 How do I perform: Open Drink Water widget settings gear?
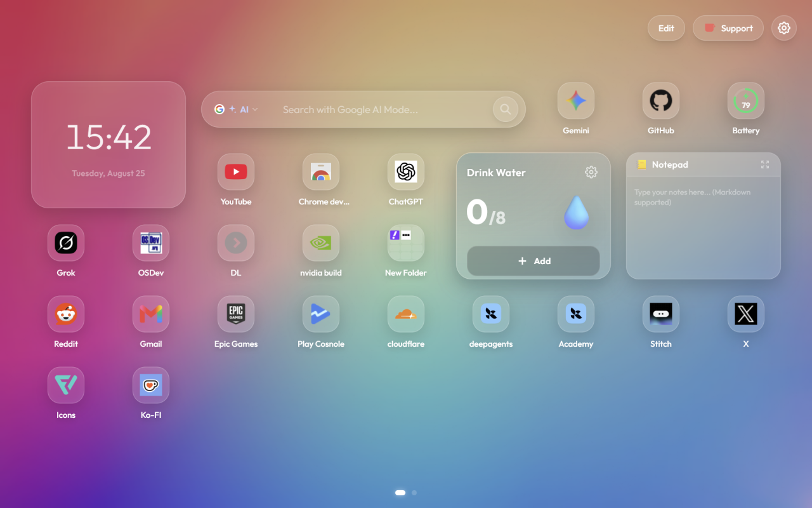coord(591,172)
